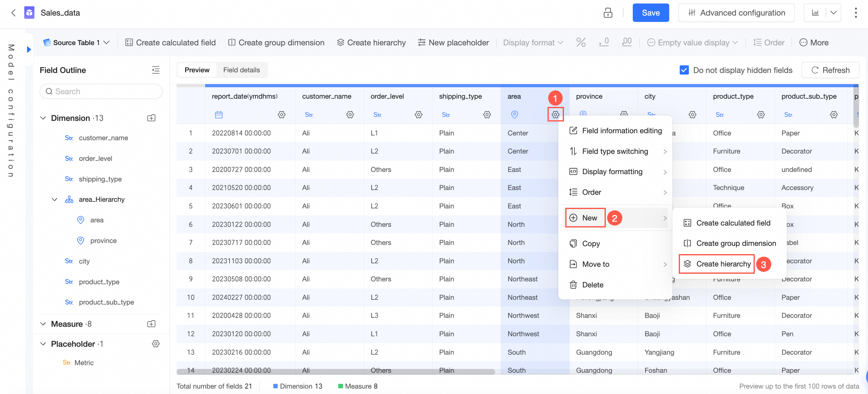Switch to the Field details tab
This screenshot has width=868, height=394.
(241, 70)
